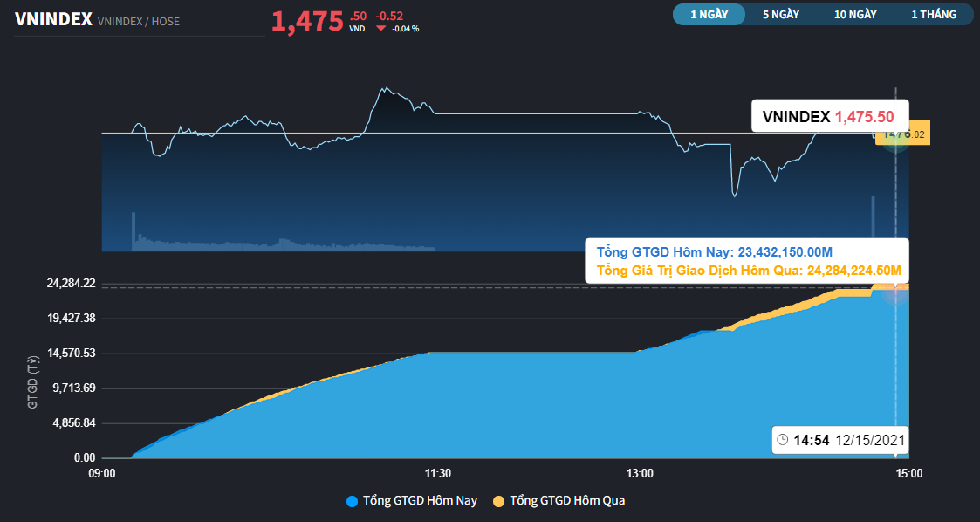The image size is (980, 522).
Task: Click the GTGD (Tỷ) axis title
Action: pyautogui.click(x=32, y=382)
